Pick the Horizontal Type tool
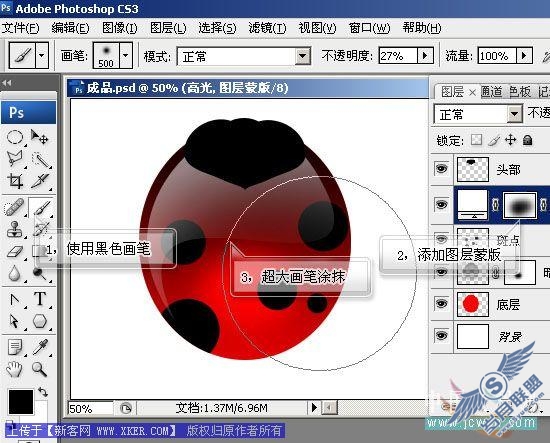Image resolution: width=550 pixels, height=443 pixels. [40, 299]
